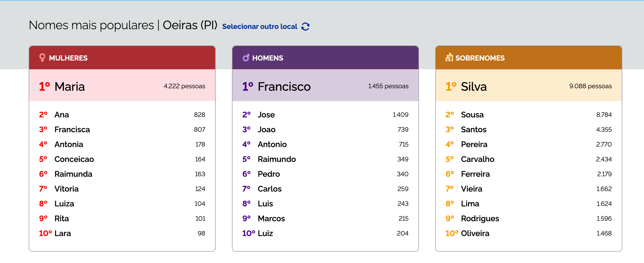
Task: Click the refresh icon beside Selecionar outro local
Action: tap(305, 26)
